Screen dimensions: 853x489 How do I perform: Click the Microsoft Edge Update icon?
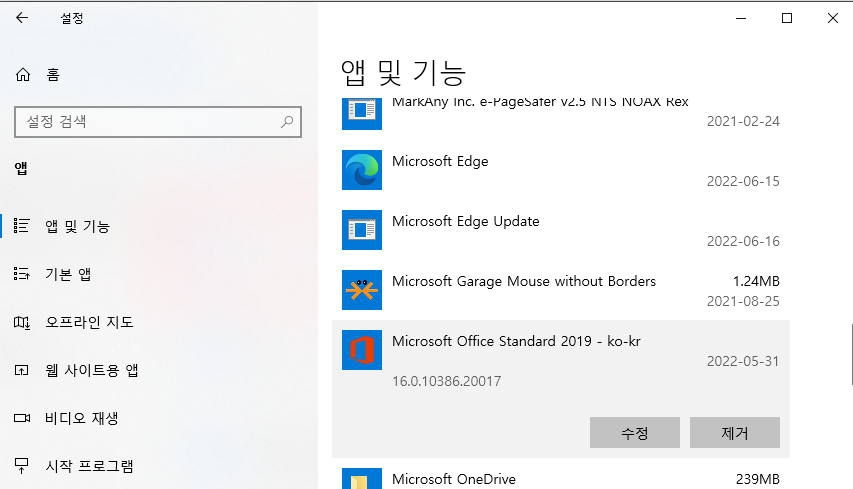(x=362, y=230)
